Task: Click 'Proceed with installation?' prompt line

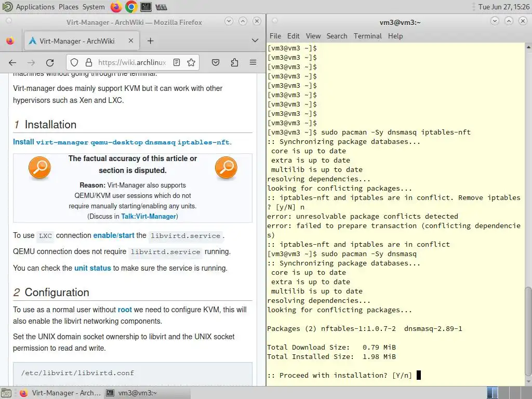Action: click(x=340, y=375)
